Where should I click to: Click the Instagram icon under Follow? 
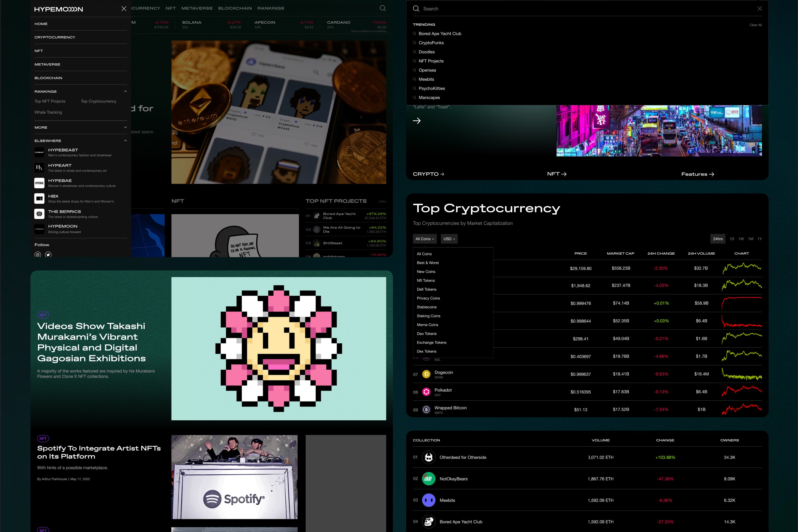point(38,254)
